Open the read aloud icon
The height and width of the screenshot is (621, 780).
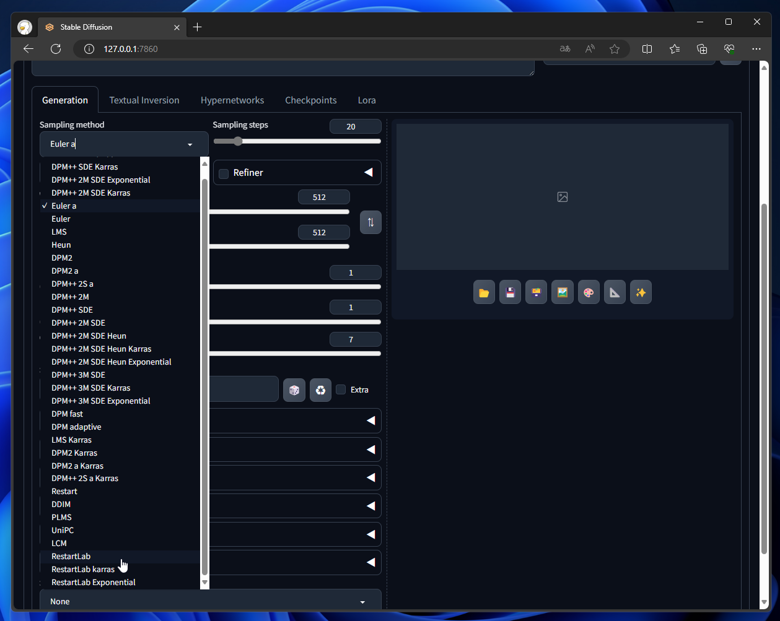[590, 49]
